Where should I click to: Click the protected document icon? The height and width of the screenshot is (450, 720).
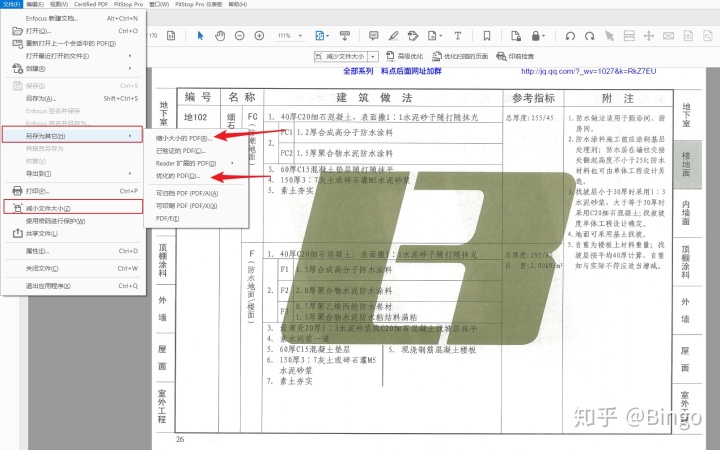[516, 36]
